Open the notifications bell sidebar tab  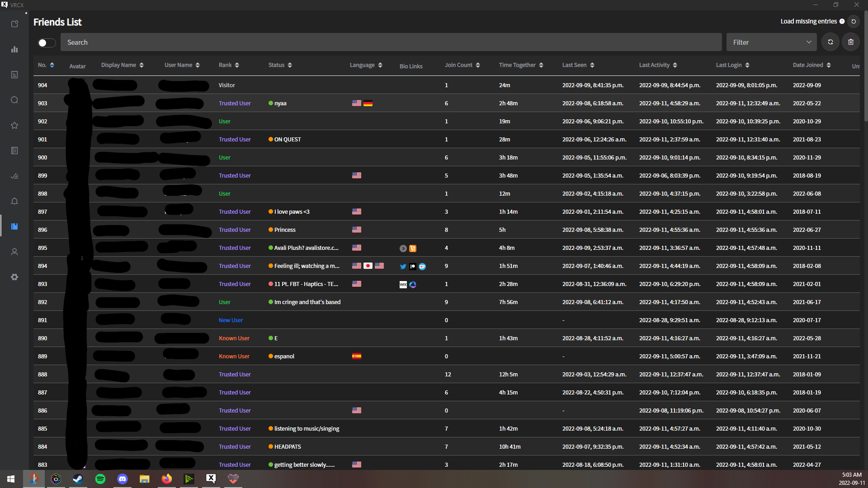click(14, 201)
